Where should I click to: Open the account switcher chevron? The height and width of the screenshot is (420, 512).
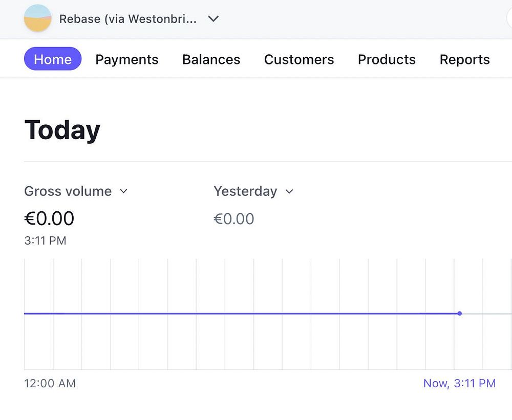[214, 19]
